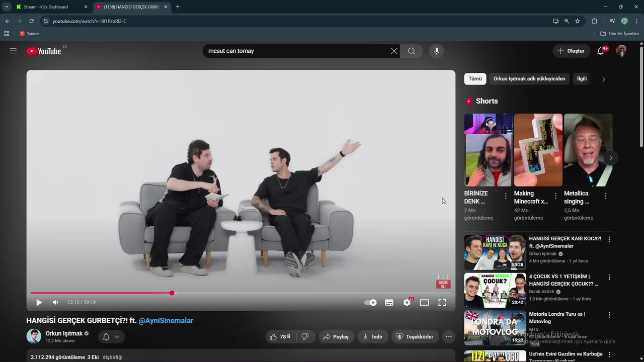
Task: Switch to Kick Dashboard browser tab
Action: click(x=52, y=7)
